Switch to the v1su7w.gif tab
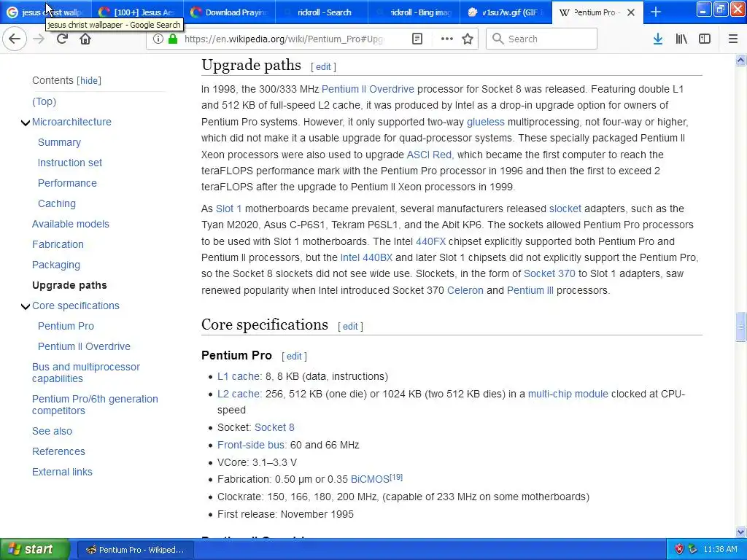The height and width of the screenshot is (560, 747). 506,12
